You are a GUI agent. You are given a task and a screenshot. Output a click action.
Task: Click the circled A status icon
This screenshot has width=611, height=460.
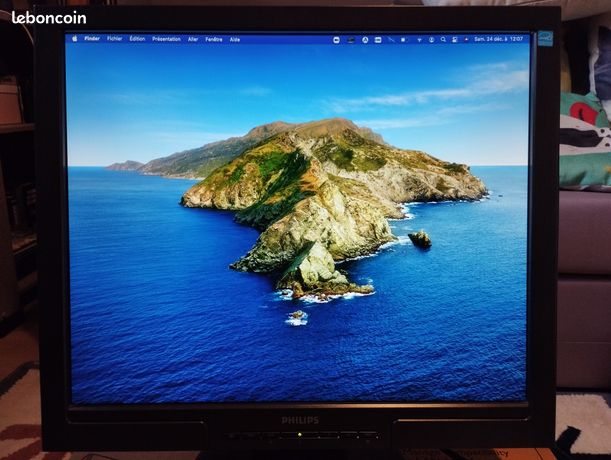[365, 40]
